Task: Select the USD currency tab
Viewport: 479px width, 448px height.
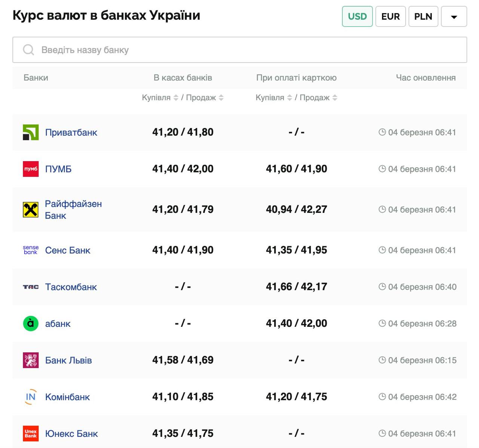Action: [357, 16]
